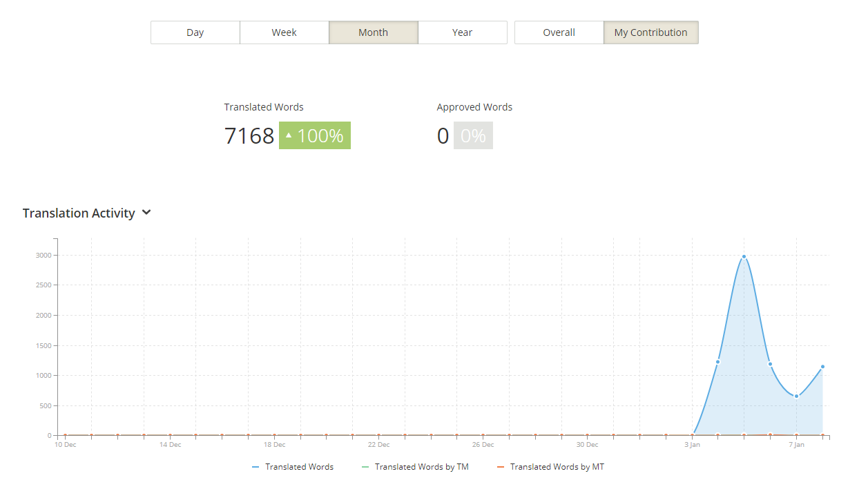The height and width of the screenshot is (498, 868).
Task: Toggle Translated Words by TM series
Action: [415, 467]
